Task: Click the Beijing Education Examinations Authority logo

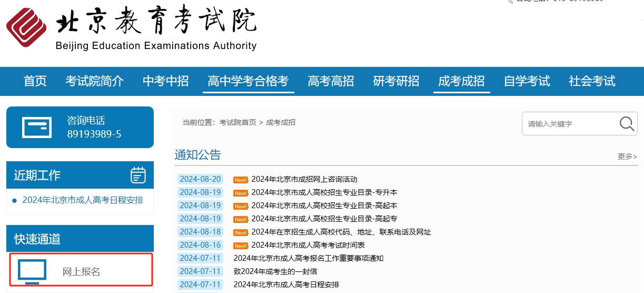Action: (x=26, y=27)
